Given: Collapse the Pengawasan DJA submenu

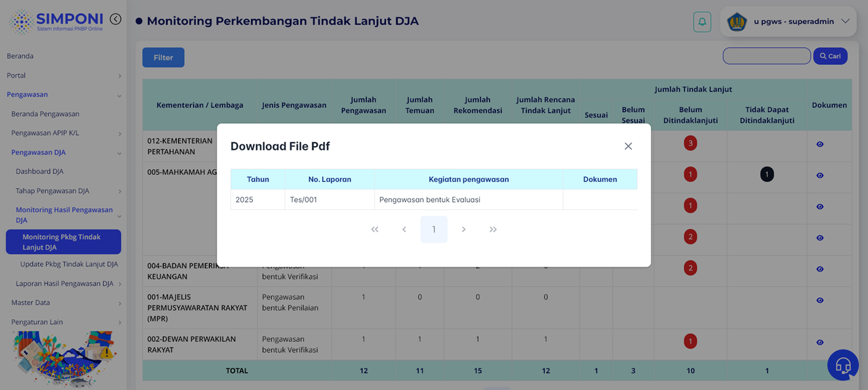Looking at the screenshot, I should 119,153.
